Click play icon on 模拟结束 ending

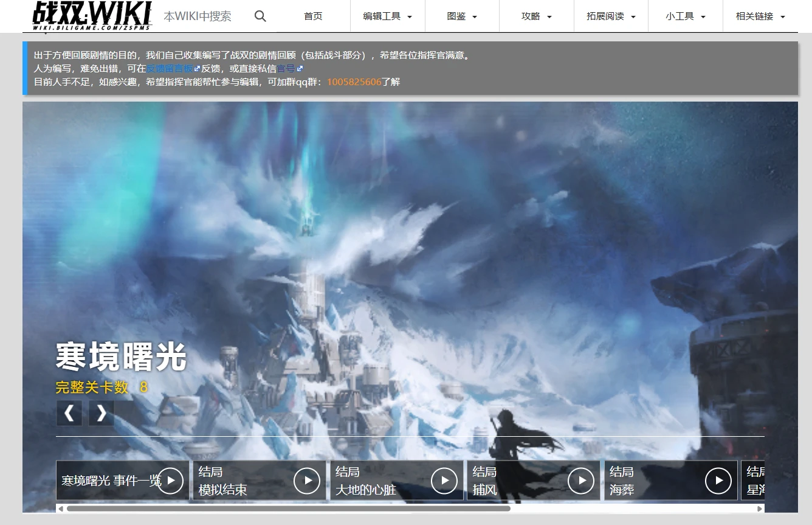(307, 481)
